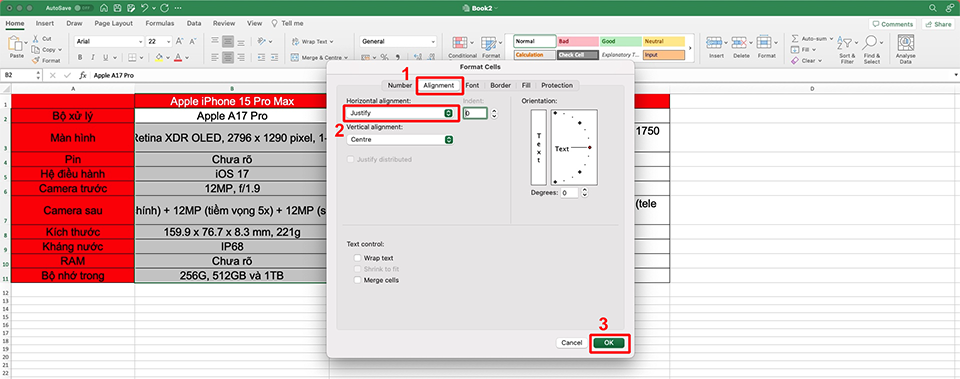Click the cell Borders icon
This screenshot has width=960, height=379.
131,58
